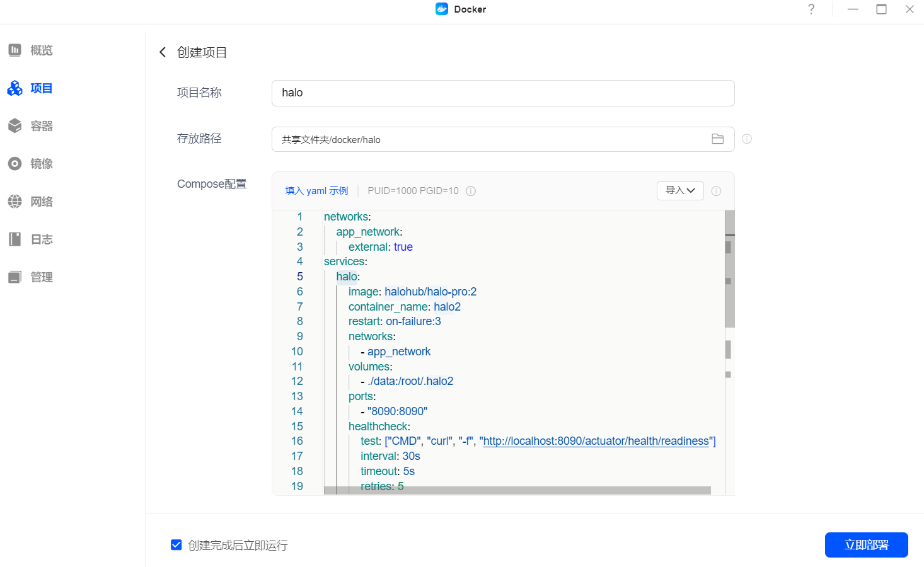This screenshot has width=924, height=567.
Task: Click the Logs (日志) book icon
Action: (x=14, y=239)
